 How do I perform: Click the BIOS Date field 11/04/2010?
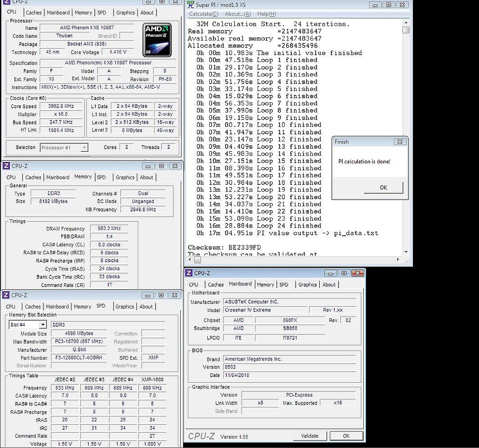[289, 375]
